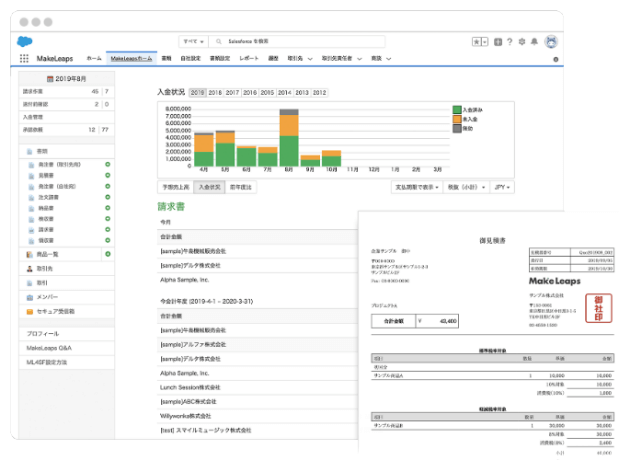Click the small edit icon right of the nav bar

[x=556, y=59]
